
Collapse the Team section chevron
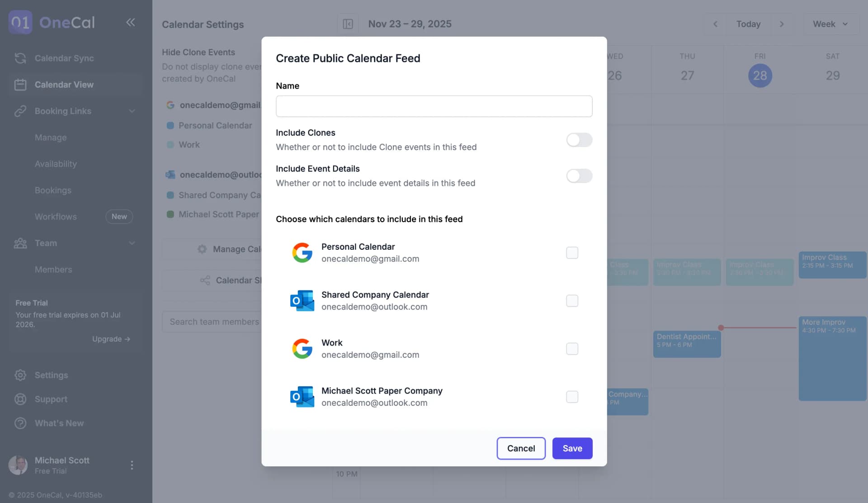(132, 243)
